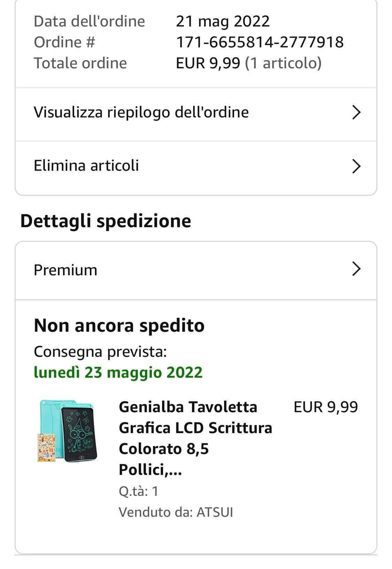This screenshot has height=569, width=392.
Task: Tap Dettagli spedizione heading
Action: (106, 221)
